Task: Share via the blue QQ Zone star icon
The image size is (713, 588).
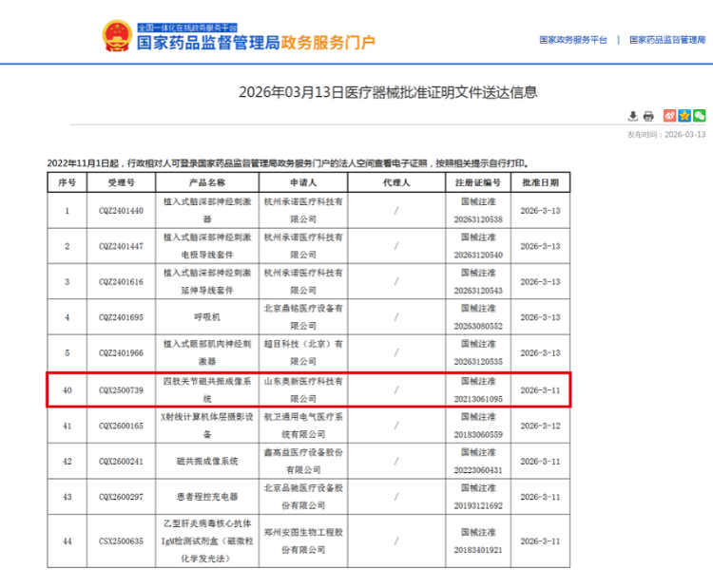Action: point(684,116)
